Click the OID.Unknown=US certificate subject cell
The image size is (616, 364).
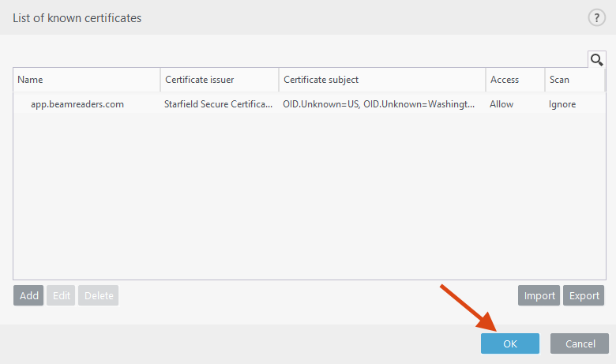(379, 103)
